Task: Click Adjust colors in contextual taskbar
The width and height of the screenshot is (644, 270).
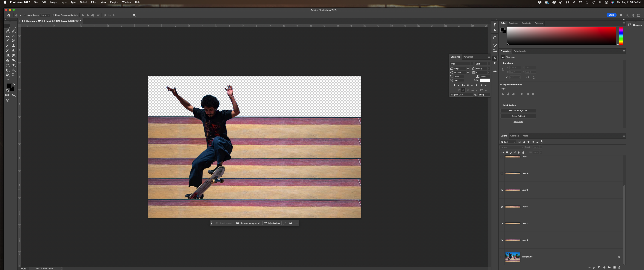Action: [272, 223]
